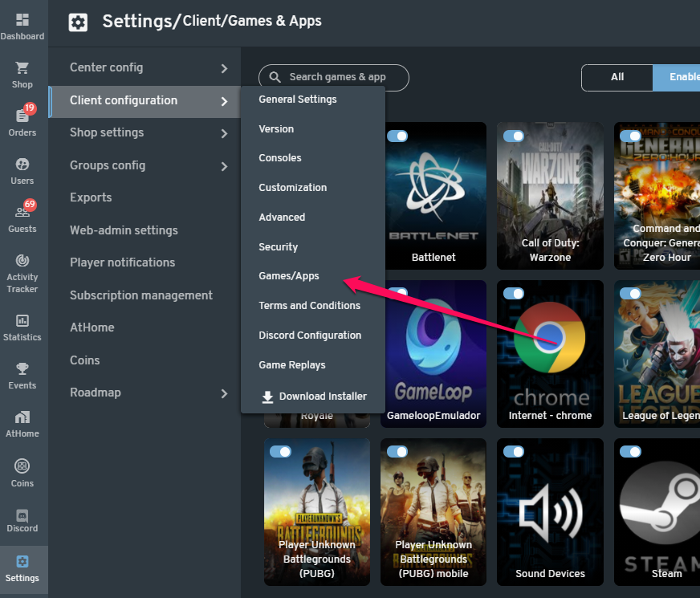The height and width of the screenshot is (598, 700).
Task: Open the Player Unknown Battlegrounds (PUBG) card
Action: [317, 512]
